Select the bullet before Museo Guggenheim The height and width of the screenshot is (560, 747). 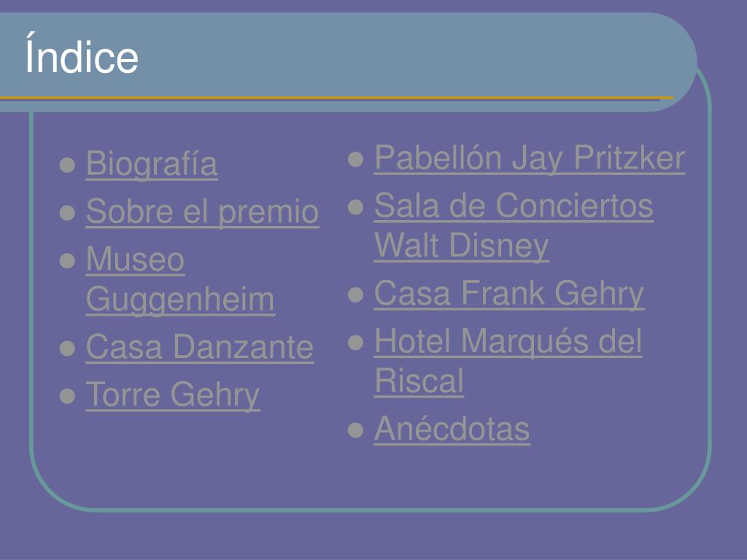point(69,260)
